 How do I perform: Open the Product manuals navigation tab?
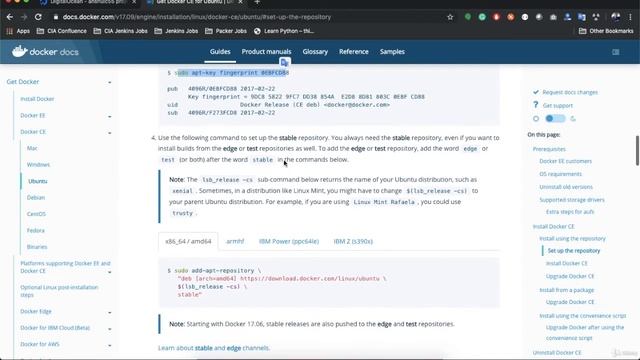click(x=266, y=51)
